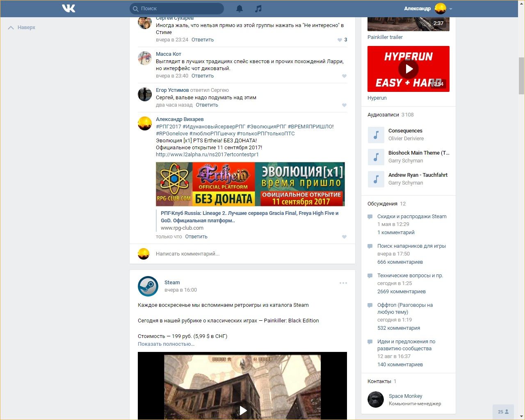This screenshot has height=420, width=525.
Task: Open Идеи и предложения discussion
Action: coord(406,345)
